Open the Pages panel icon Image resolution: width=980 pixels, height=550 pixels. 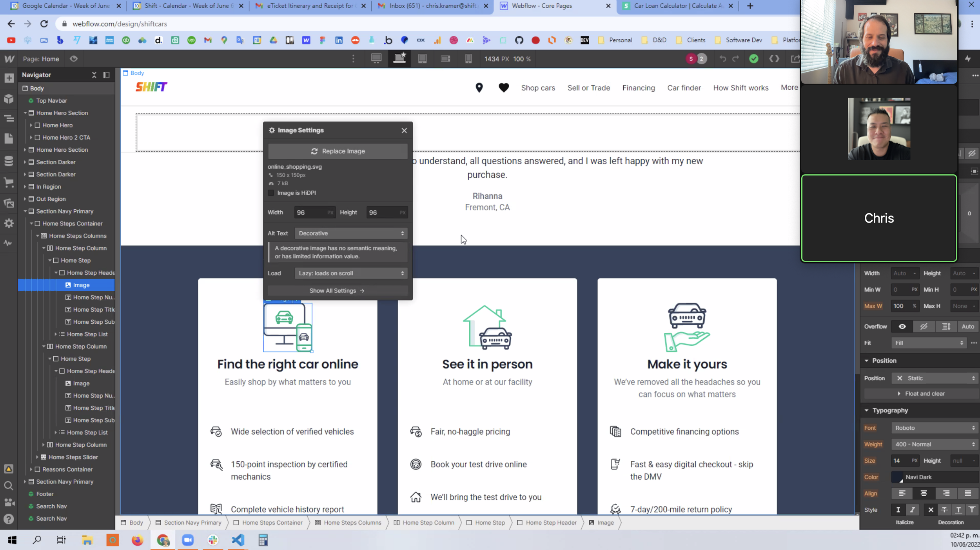click(x=9, y=138)
